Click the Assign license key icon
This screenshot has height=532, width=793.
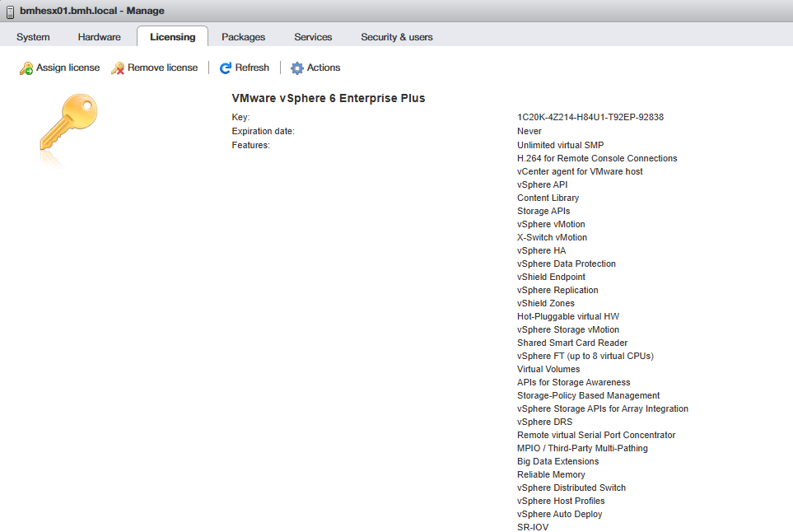[x=26, y=68]
